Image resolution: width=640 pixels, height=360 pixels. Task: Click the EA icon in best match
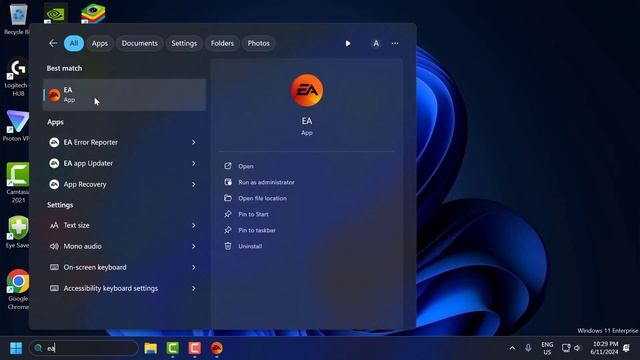point(54,95)
